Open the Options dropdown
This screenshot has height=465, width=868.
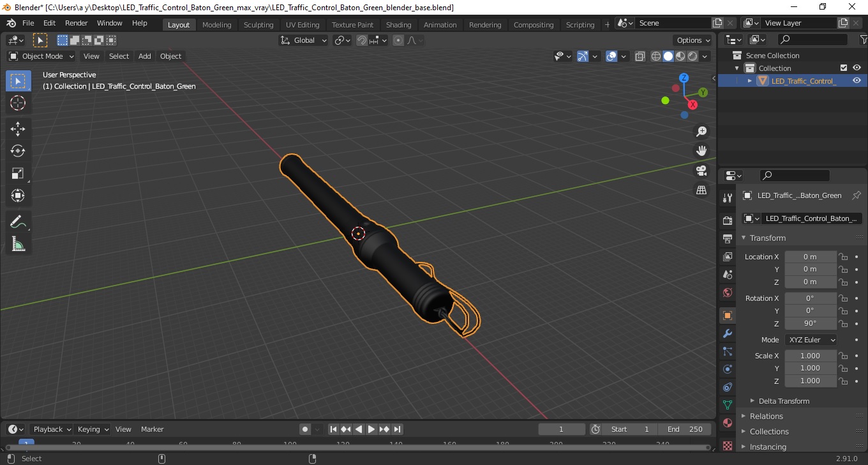694,40
